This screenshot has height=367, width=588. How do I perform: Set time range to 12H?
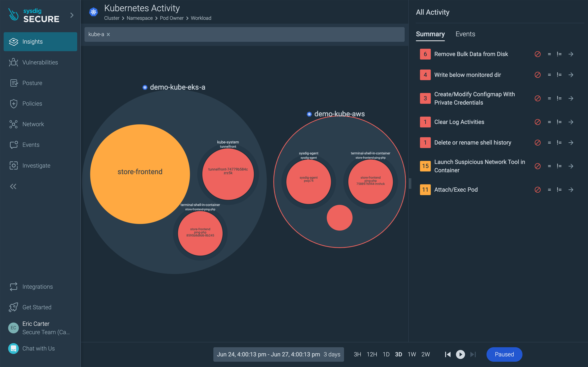point(372,354)
